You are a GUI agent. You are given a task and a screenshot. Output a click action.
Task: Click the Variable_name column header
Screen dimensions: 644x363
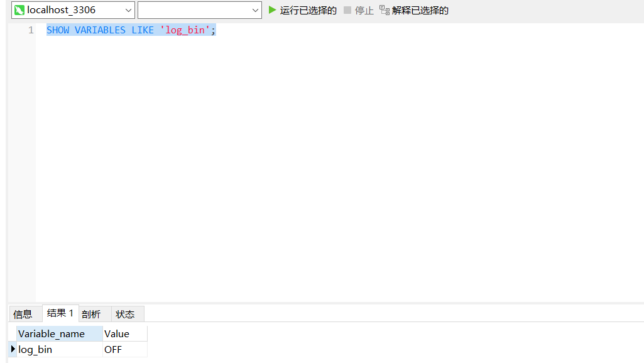click(59, 333)
